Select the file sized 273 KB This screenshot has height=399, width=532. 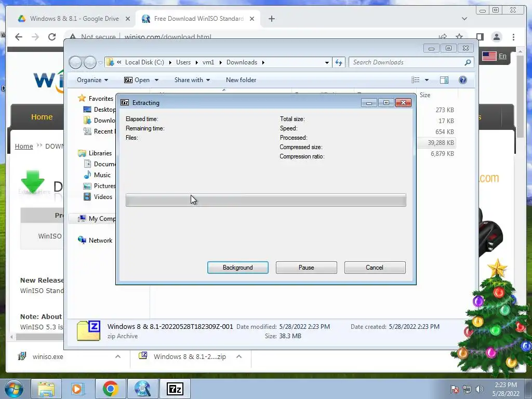445,110
